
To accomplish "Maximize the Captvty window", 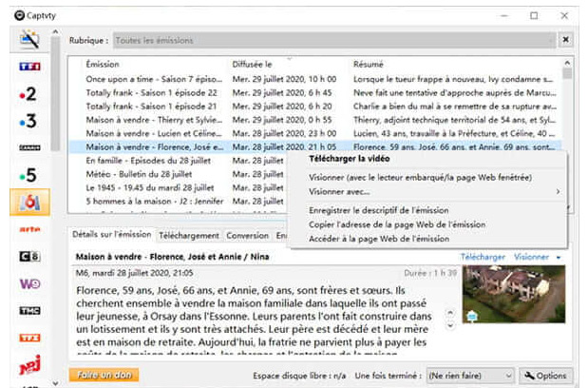I will pos(534,15).
